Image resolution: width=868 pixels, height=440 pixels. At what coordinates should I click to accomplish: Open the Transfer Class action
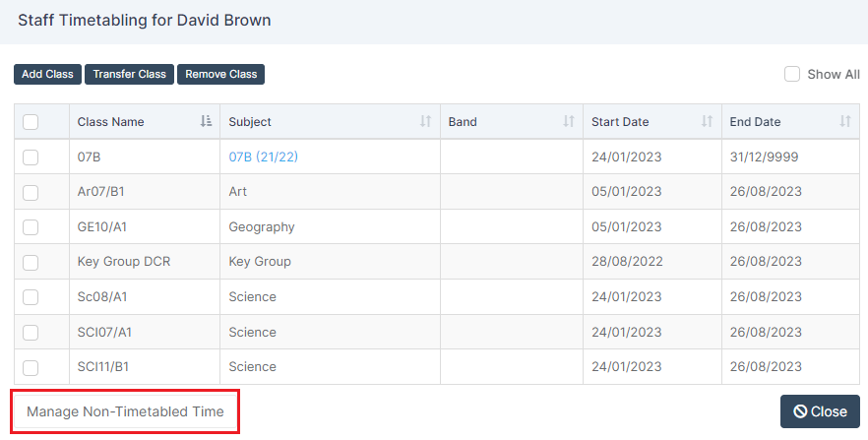click(x=130, y=74)
